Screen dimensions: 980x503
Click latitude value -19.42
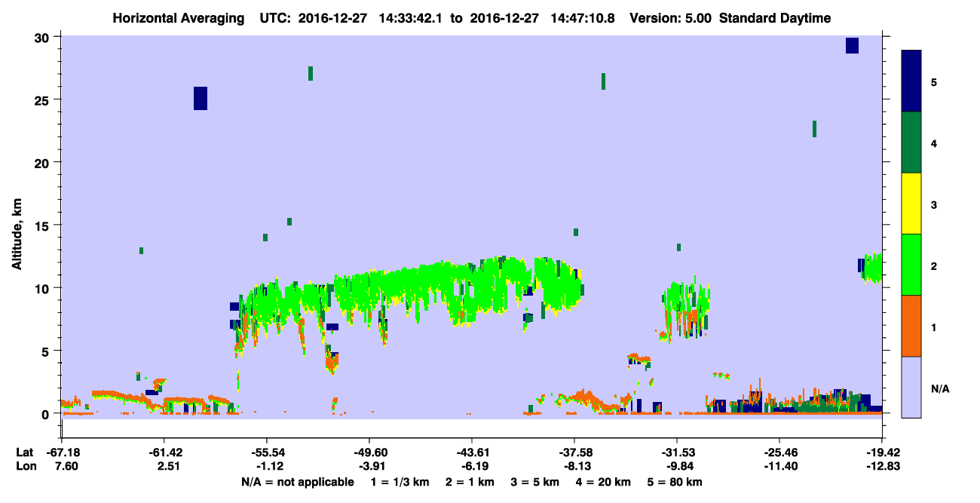point(881,452)
